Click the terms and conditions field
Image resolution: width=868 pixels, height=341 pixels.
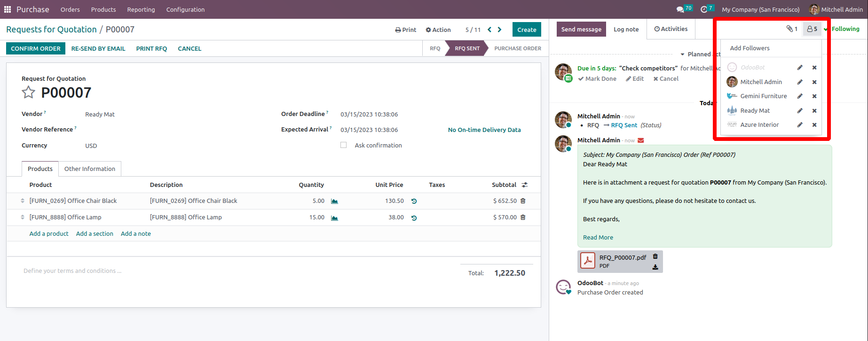(x=72, y=271)
